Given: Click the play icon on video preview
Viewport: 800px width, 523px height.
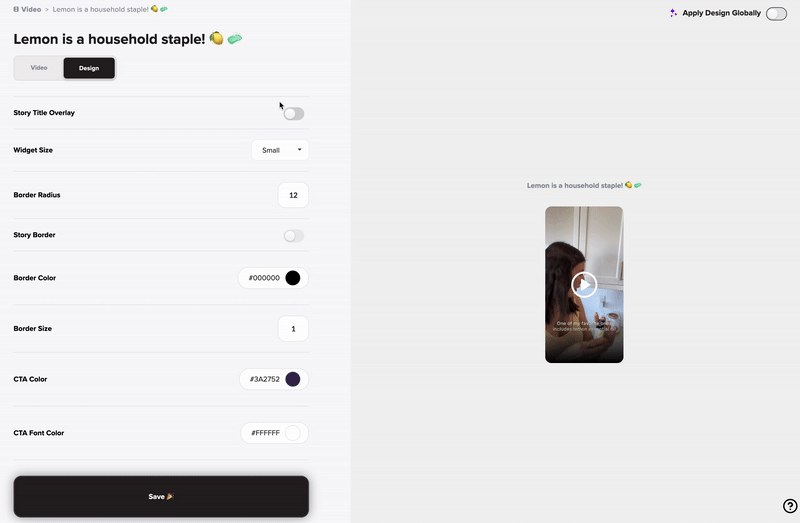Looking at the screenshot, I should [584, 284].
